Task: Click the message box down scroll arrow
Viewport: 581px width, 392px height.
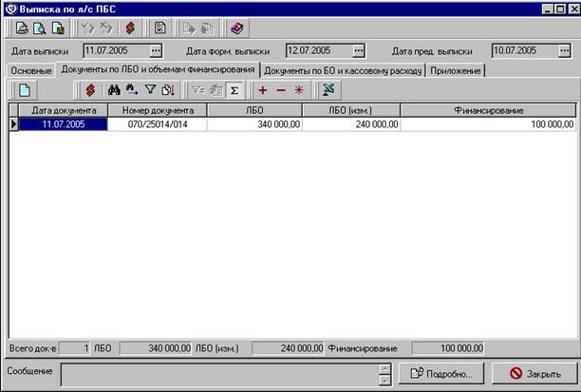Action: (385, 381)
